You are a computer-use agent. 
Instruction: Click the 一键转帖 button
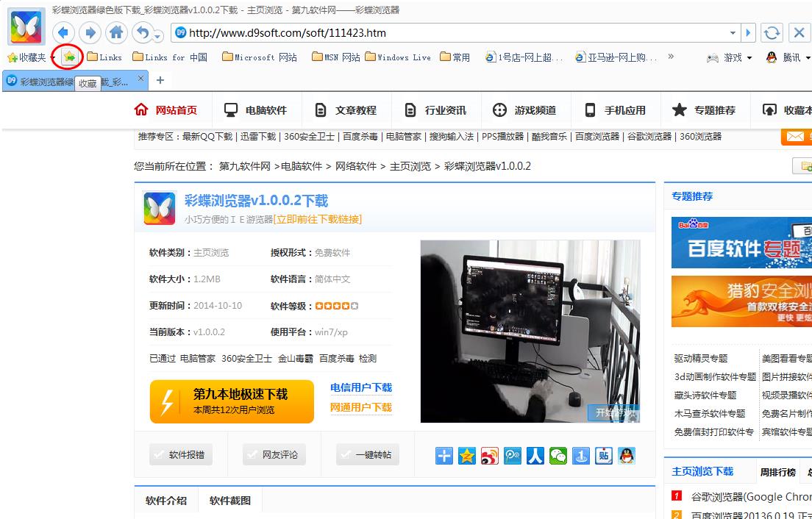coord(368,455)
